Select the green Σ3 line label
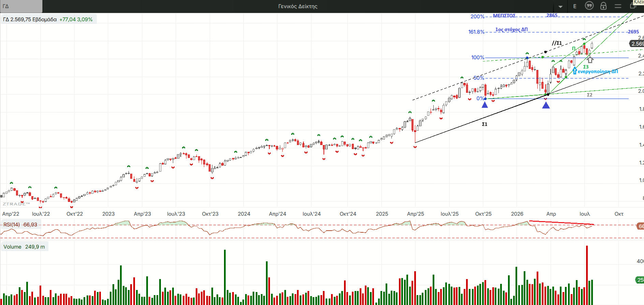Screen dimensions: 644x305 [586, 67]
